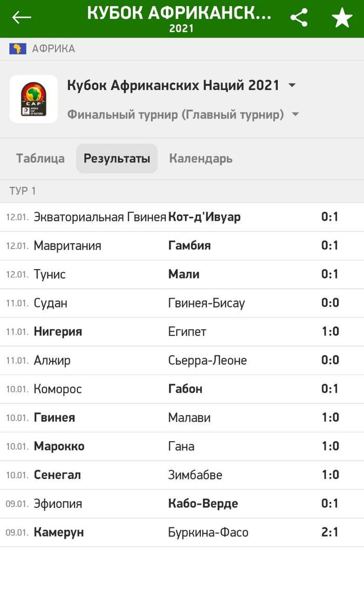Open the Календарь tab

pyautogui.click(x=201, y=159)
